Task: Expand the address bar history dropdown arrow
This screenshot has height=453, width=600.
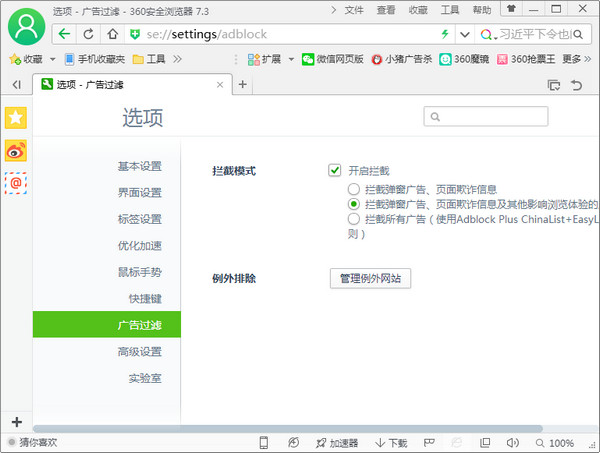Action: coord(465,34)
